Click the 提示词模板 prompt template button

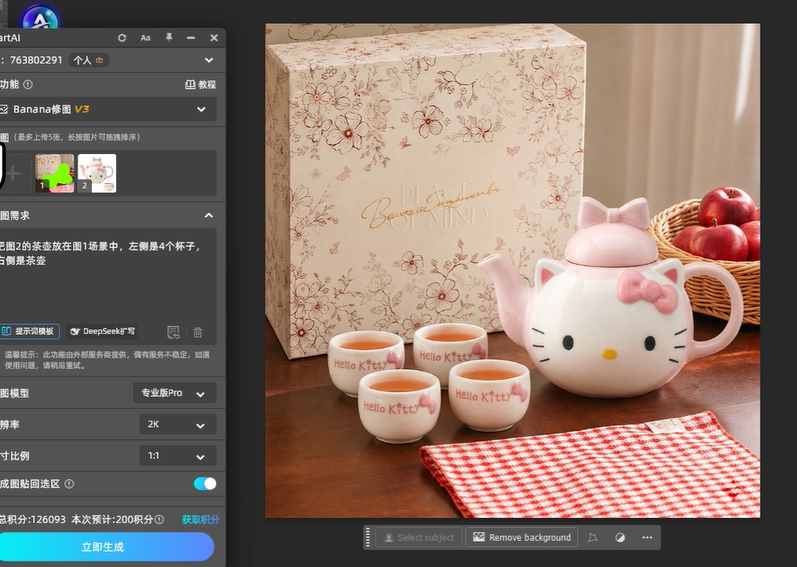coord(29,331)
